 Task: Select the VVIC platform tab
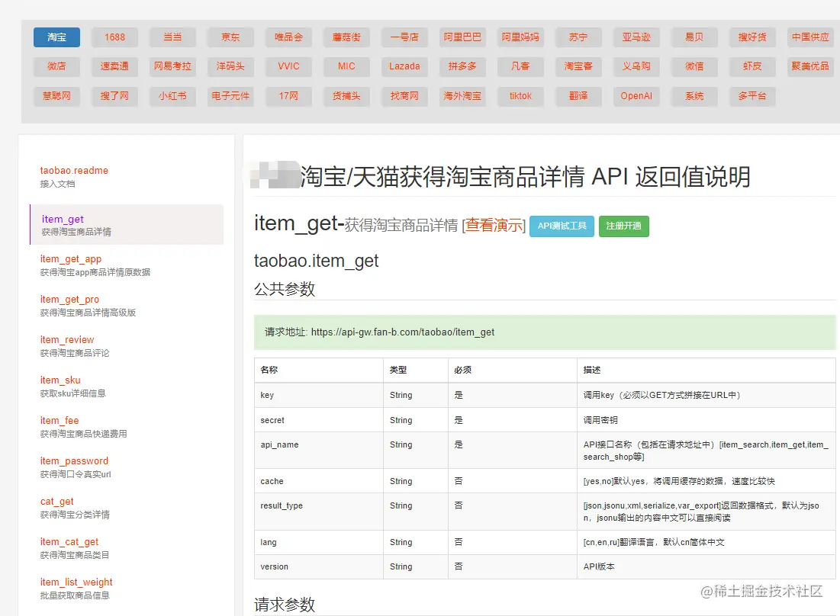click(x=288, y=66)
